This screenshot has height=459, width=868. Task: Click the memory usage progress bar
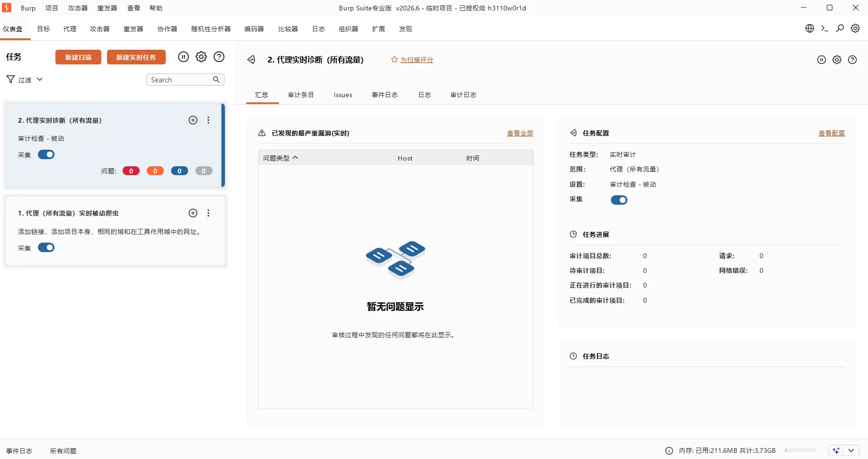click(x=800, y=450)
